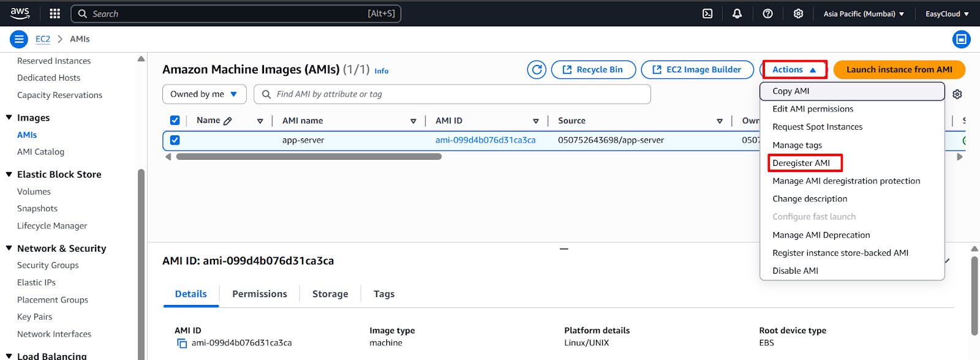The image size is (980, 360).
Task: Focus the Find AMI by attribute field
Action: (x=452, y=94)
